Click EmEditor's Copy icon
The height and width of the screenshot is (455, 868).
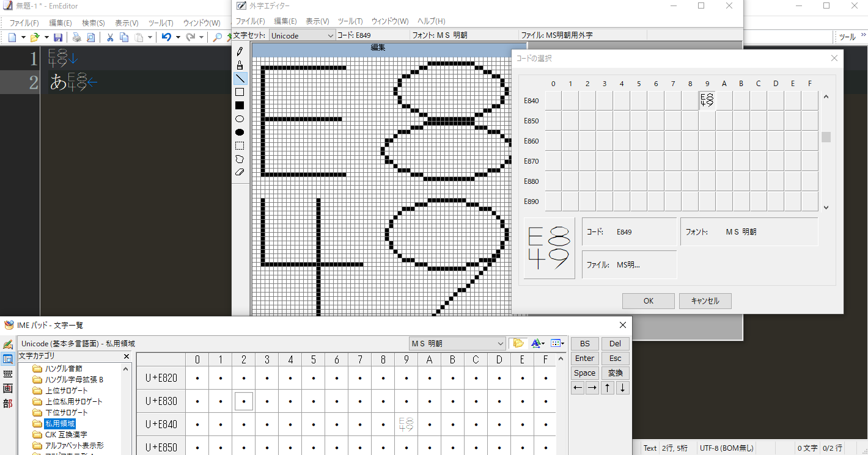click(124, 37)
